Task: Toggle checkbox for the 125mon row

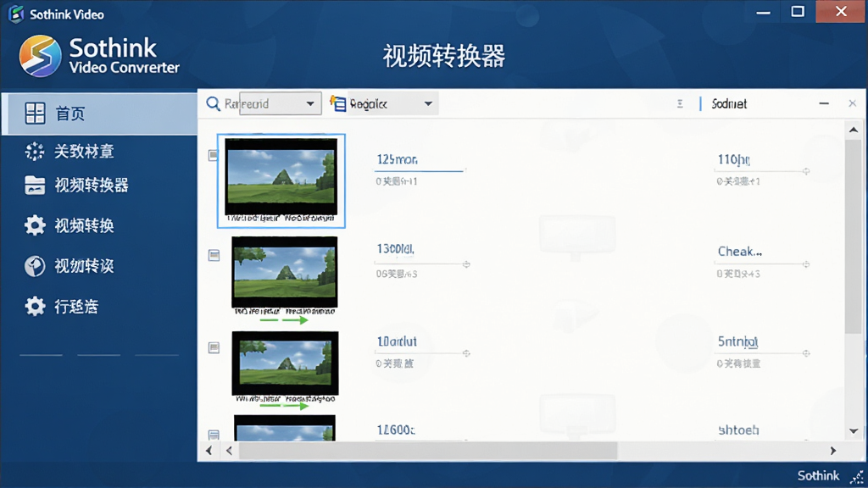Action: coord(213,155)
